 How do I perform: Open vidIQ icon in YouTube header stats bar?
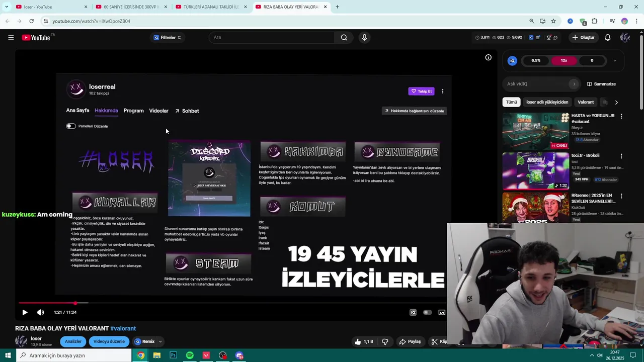click(531, 38)
